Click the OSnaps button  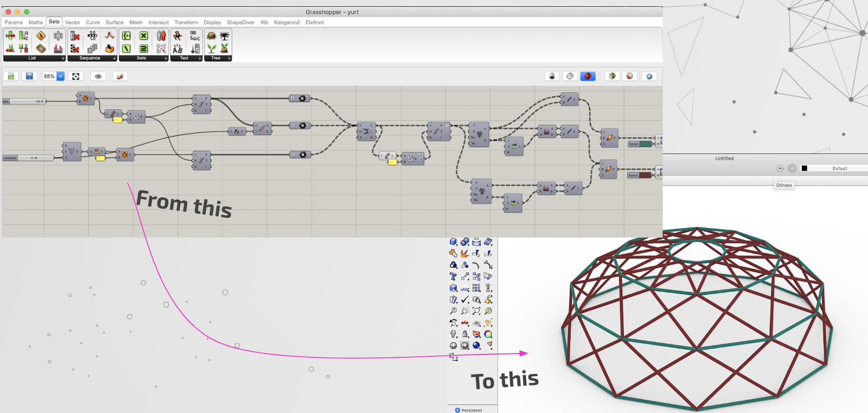(x=784, y=185)
